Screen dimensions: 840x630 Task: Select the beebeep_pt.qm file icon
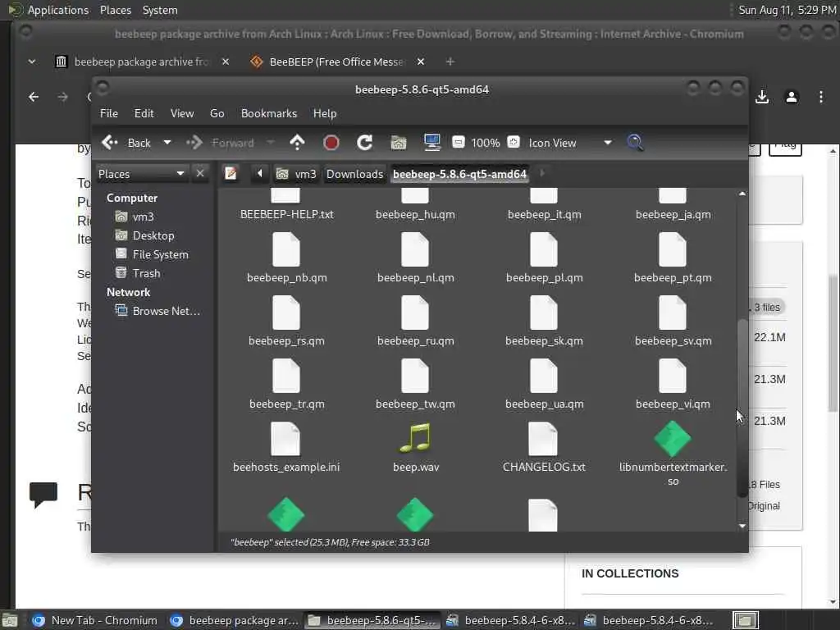point(673,249)
